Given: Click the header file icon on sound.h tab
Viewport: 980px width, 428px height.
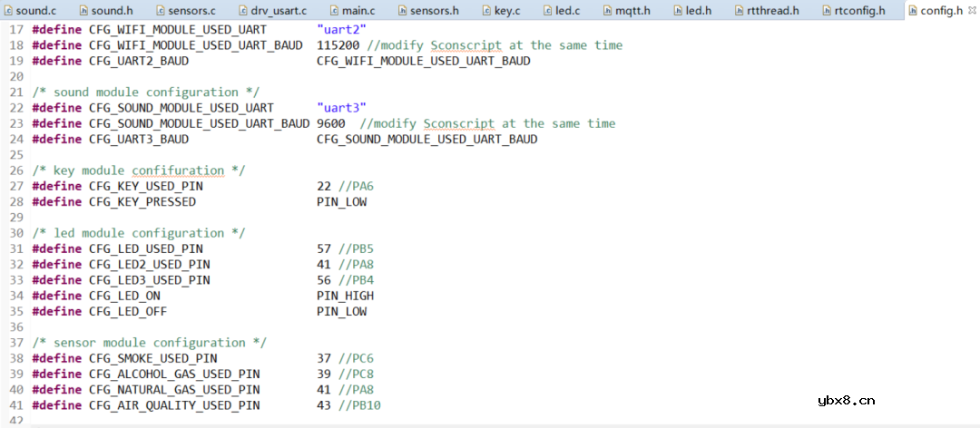Looking at the screenshot, I should (83, 11).
